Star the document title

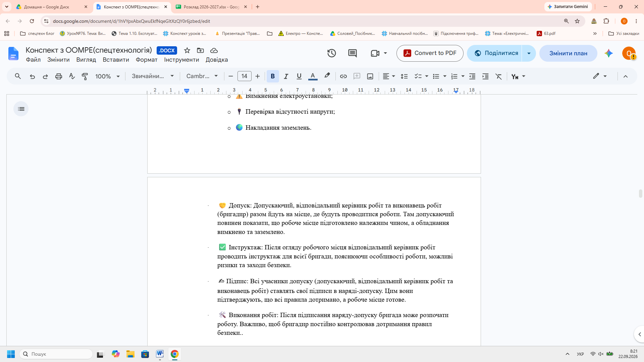187,50
